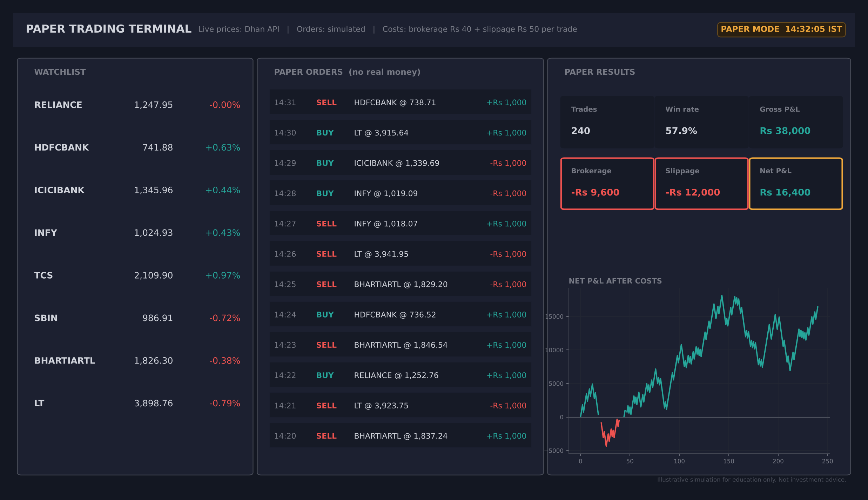868x500 pixels.
Task: Click the PAPER MODE 14:32:05 IST badge
Action: pyautogui.click(x=781, y=29)
